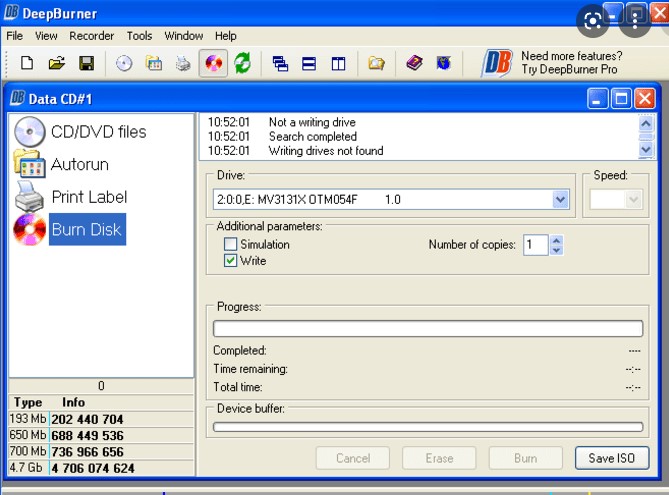Click the printer toolbar icon

pos(183,63)
